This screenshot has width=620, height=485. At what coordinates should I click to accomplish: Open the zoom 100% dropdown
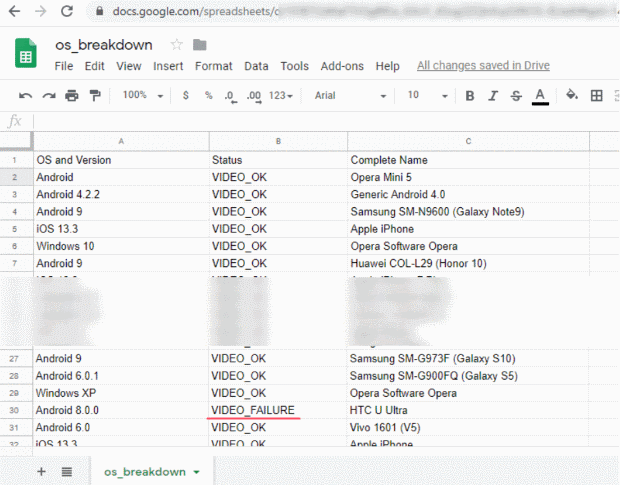click(143, 95)
